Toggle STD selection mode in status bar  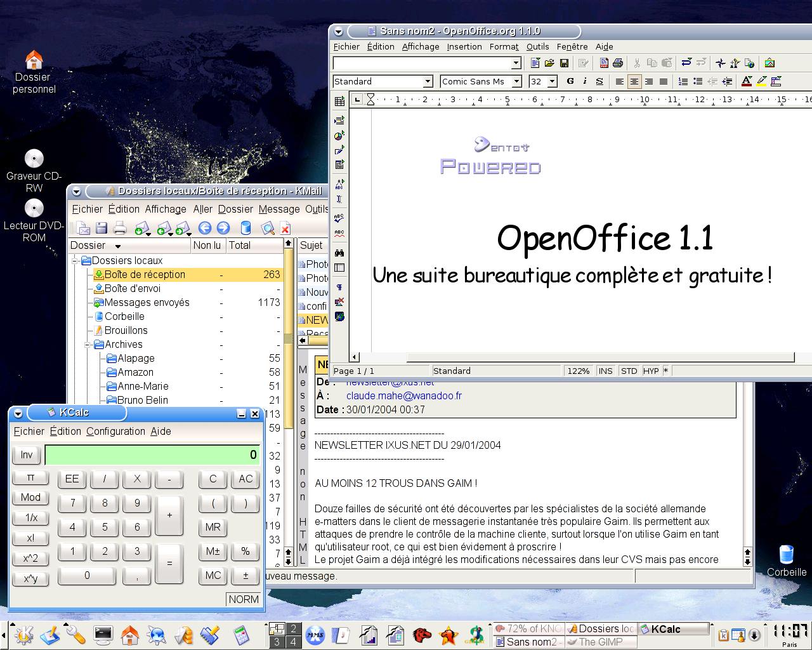629,371
